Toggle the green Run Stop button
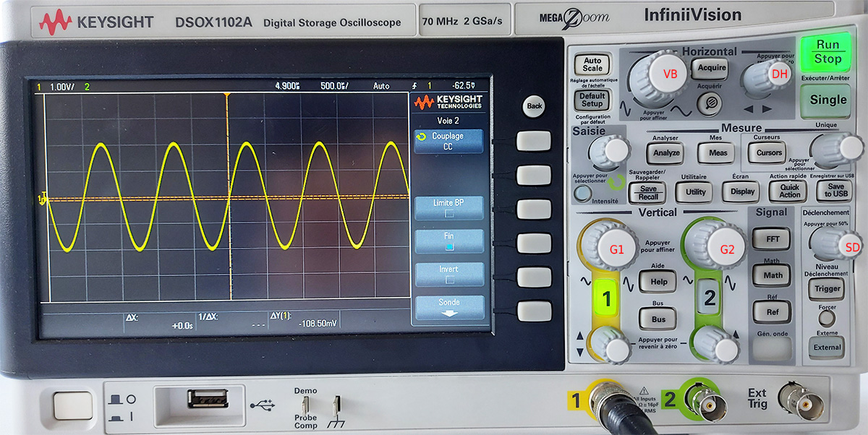The height and width of the screenshot is (435, 868). [827, 52]
